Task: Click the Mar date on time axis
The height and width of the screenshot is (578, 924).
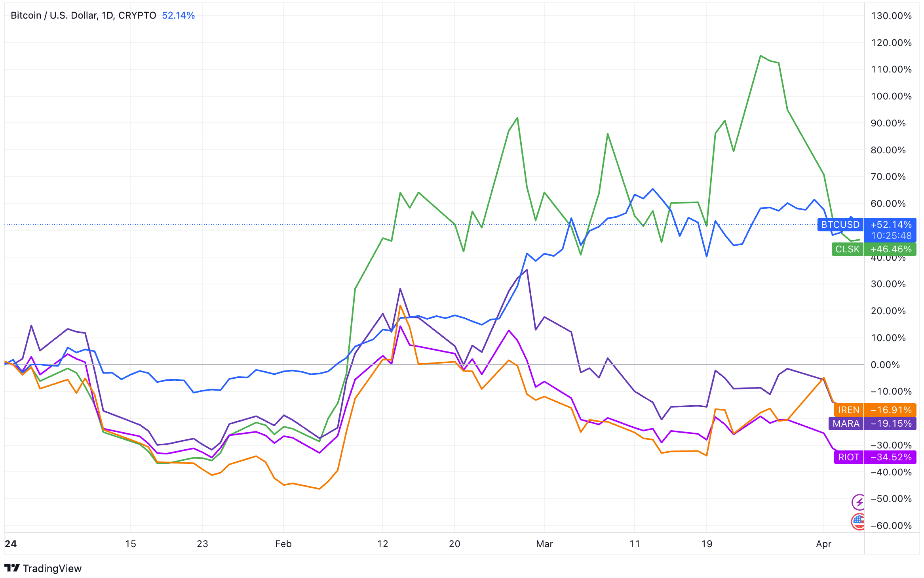Action: [x=544, y=544]
